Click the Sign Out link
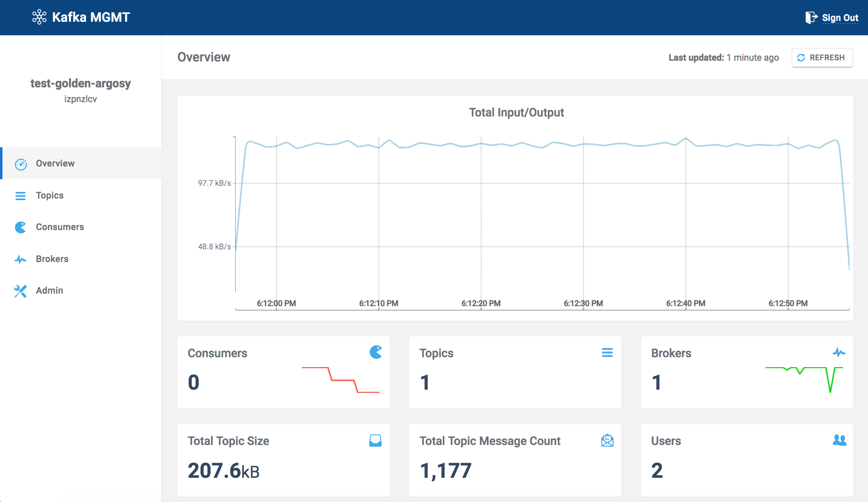The height and width of the screenshot is (502, 868). [x=840, y=18]
